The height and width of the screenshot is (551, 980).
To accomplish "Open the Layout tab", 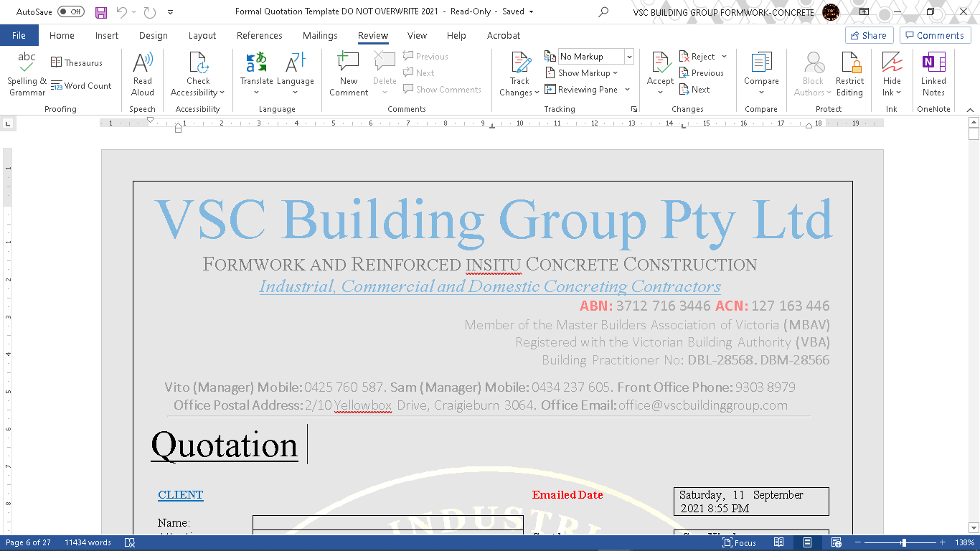I will tap(202, 35).
